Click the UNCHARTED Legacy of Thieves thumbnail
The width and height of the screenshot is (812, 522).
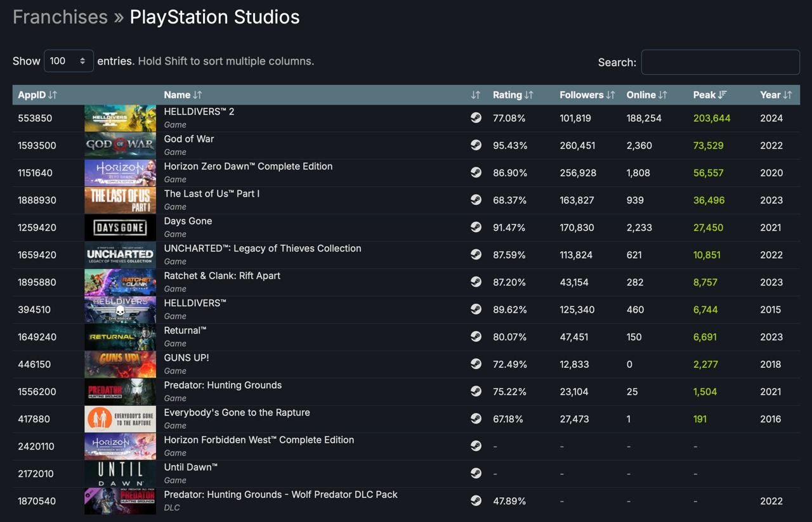click(x=120, y=255)
